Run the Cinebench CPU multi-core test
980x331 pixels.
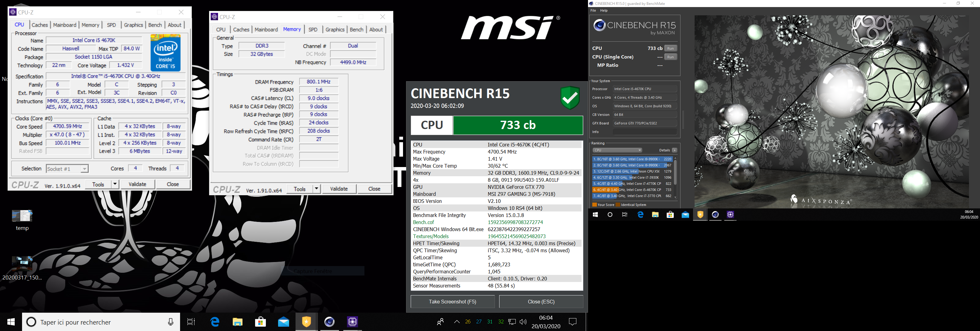tap(670, 48)
